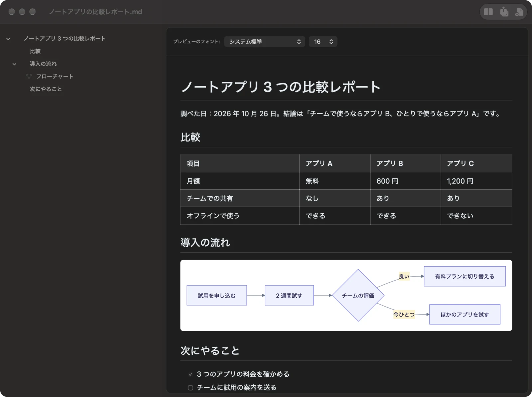Collapse the ノートアプリ 3 つの比較レポート outline chevron
This screenshot has width=532, height=397.
point(8,39)
